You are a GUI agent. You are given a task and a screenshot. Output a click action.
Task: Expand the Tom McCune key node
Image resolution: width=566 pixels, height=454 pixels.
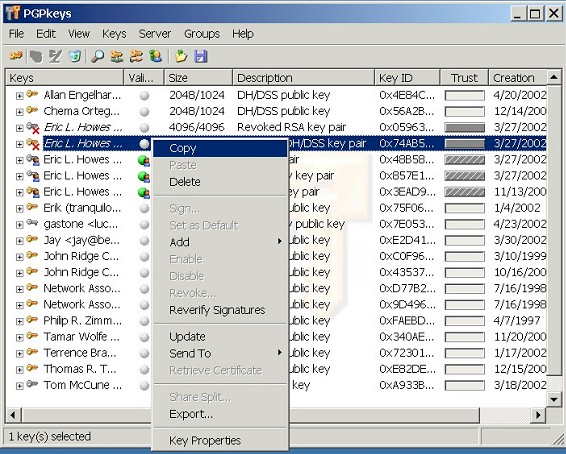coord(19,386)
